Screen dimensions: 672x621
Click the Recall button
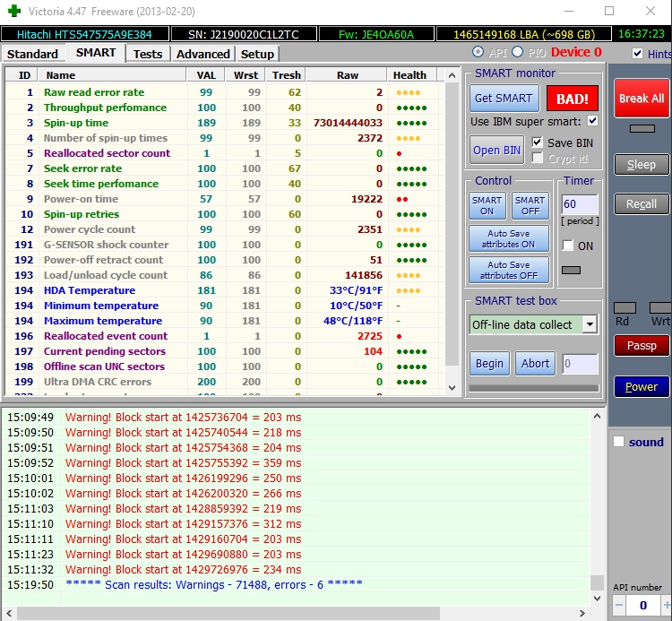(642, 204)
